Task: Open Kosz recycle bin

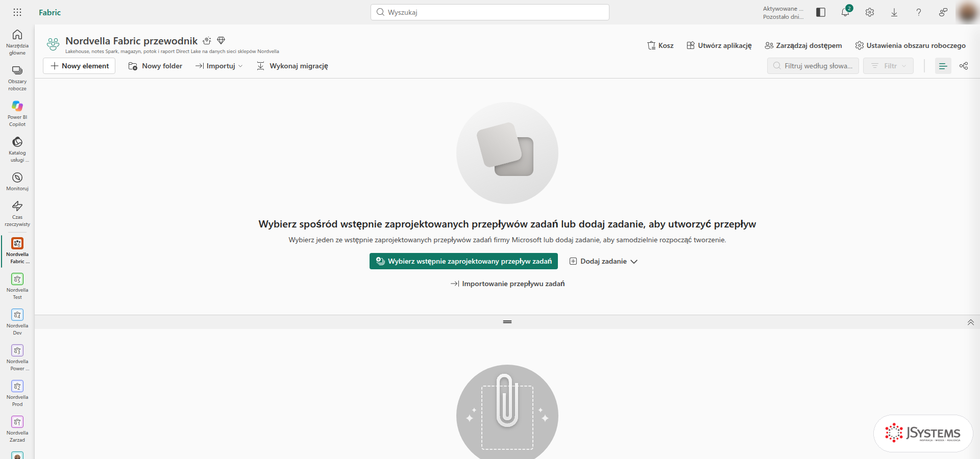Action: [660, 45]
